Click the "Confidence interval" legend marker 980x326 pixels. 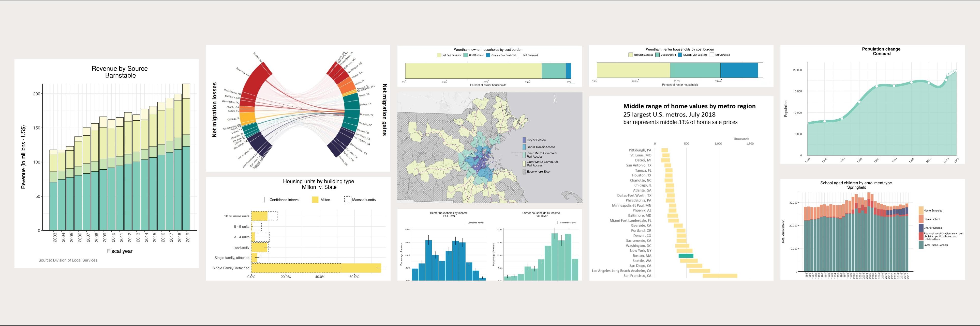265,200
